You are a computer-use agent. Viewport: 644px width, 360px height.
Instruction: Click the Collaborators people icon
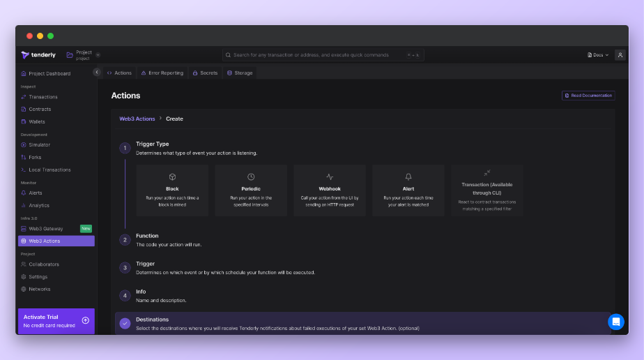pos(24,264)
